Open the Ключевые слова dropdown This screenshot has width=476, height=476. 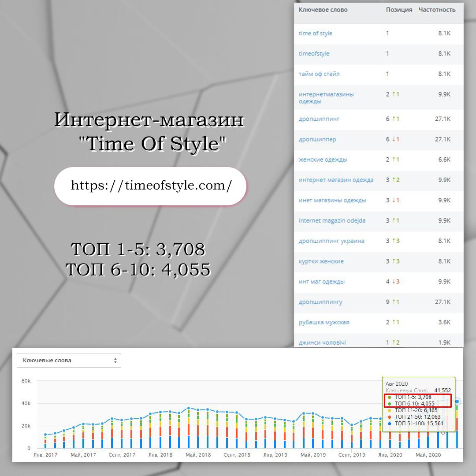pyautogui.click(x=69, y=361)
